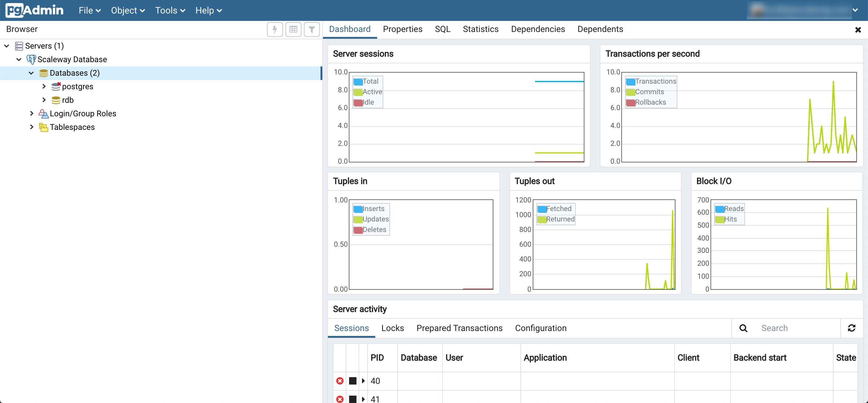Open the Configuration tab
The image size is (868, 403).
point(540,328)
